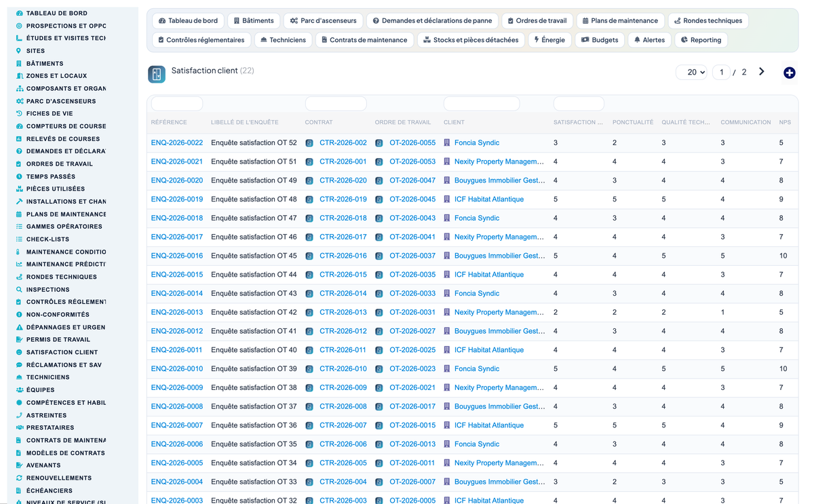The height and width of the screenshot is (504, 814).
Task: Open survey ENQ-2026-0022 link
Action: pos(177,143)
